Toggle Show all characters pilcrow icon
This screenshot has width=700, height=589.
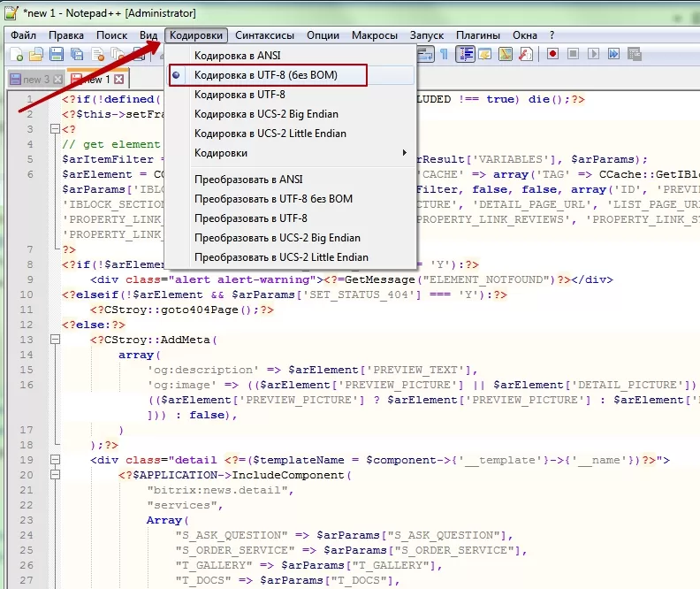(445, 55)
